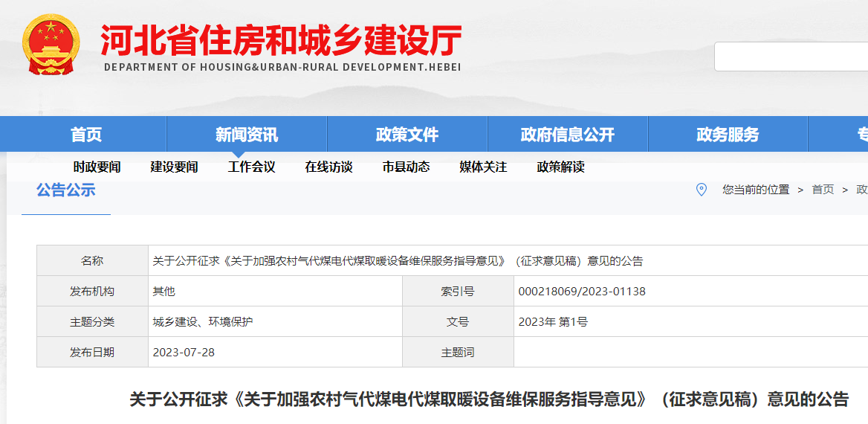Open the 市县动态 submenu link
Image resolution: width=868 pixels, height=424 pixels.
(406, 167)
